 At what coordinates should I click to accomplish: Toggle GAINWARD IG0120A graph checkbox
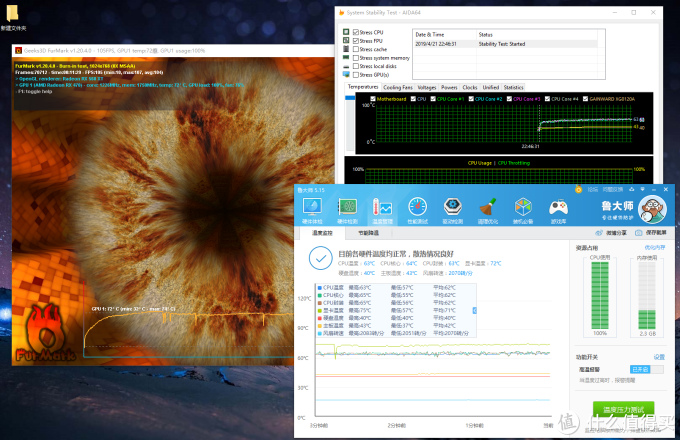(585, 99)
